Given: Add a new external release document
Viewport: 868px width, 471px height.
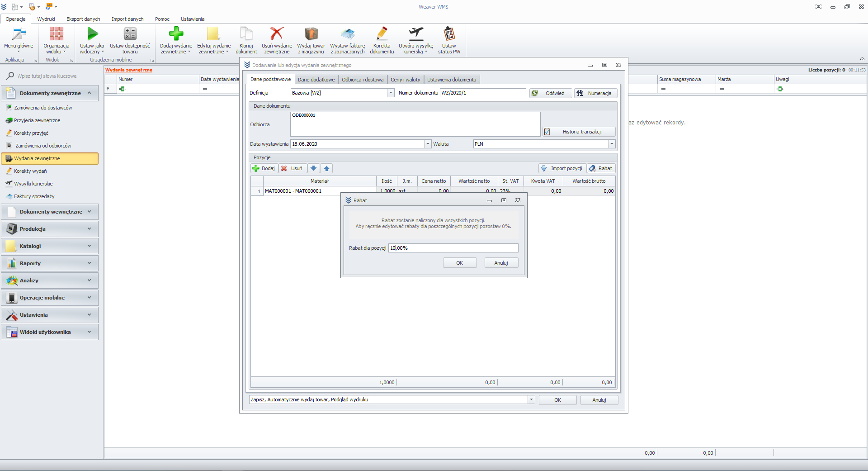Looking at the screenshot, I should tap(176, 41).
